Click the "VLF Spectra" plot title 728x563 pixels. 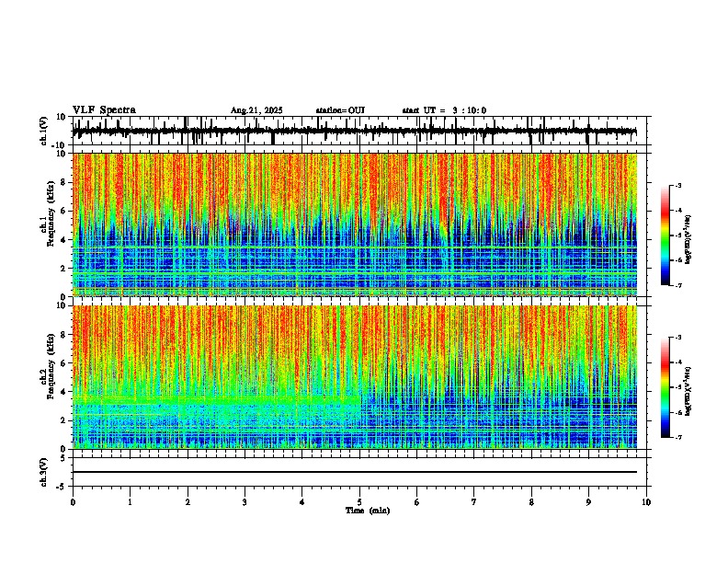click(104, 109)
